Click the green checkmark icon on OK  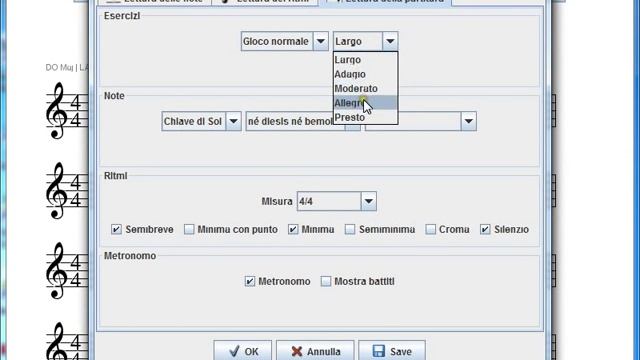[234, 351]
